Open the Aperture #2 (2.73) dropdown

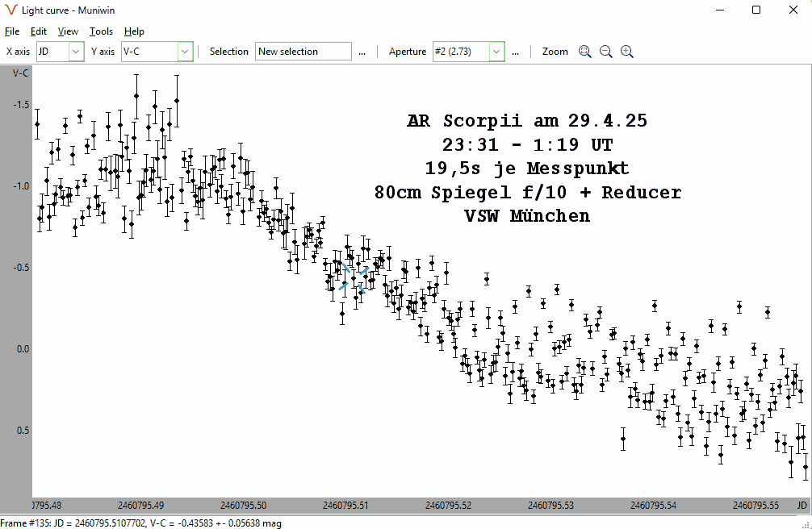tap(496, 52)
